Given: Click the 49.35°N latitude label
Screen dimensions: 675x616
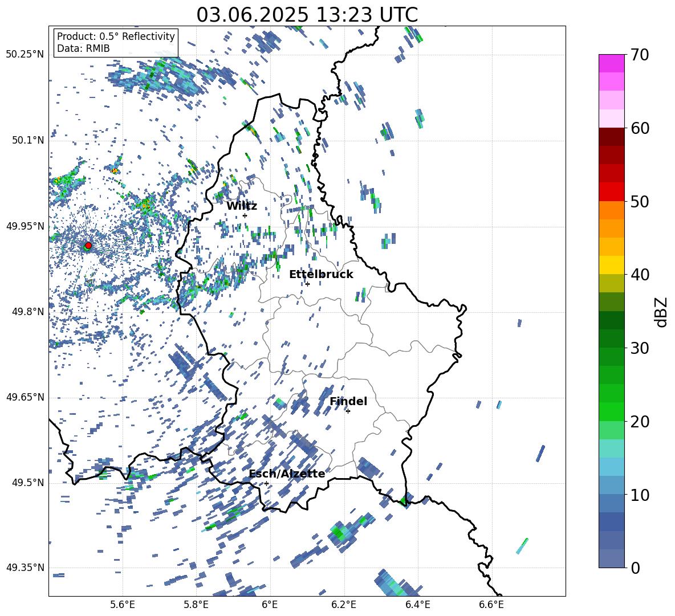Looking at the screenshot, I should tap(25, 568).
